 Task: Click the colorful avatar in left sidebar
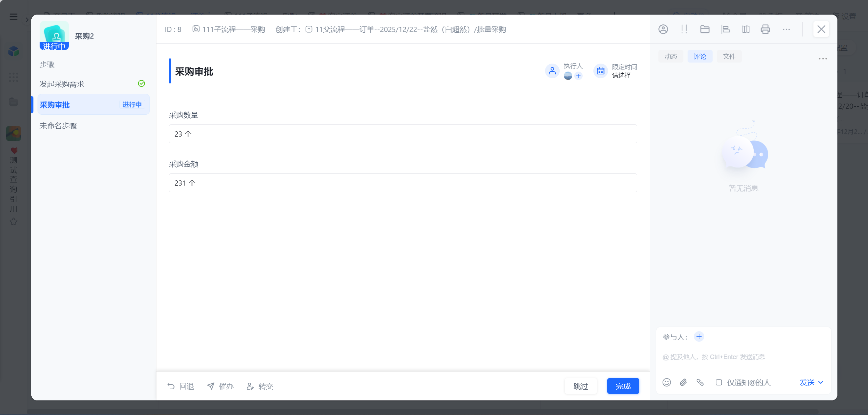[14, 133]
